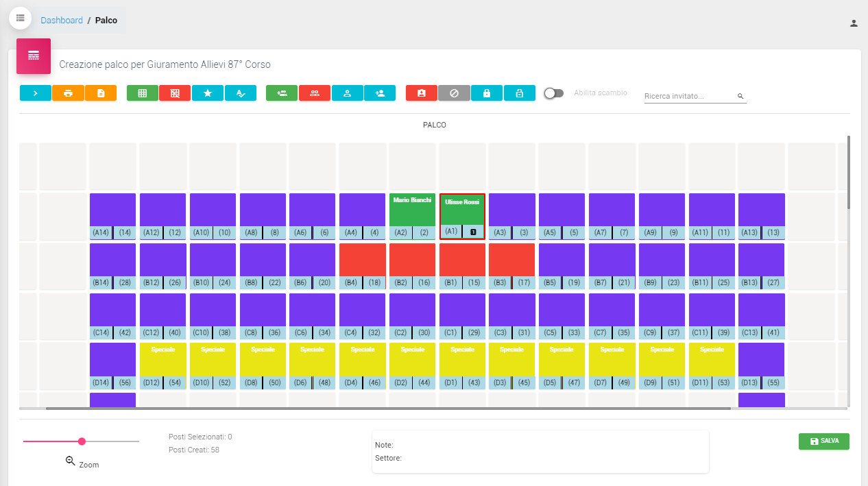The width and height of the screenshot is (868, 486).
Task: Open the user account menu icon
Action: coord(854,23)
